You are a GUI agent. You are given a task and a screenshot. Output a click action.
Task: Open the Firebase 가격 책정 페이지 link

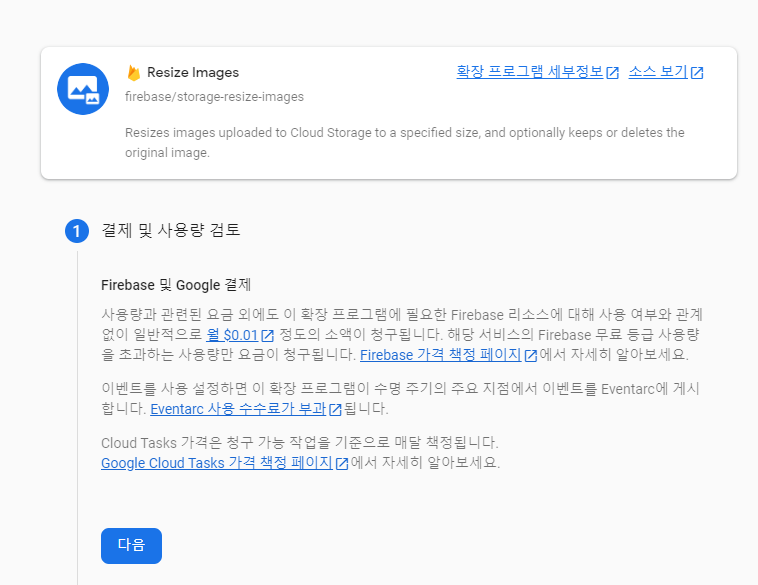click(440, 355)
